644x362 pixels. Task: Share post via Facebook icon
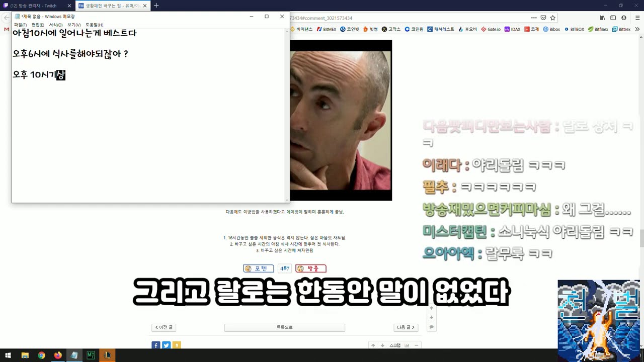point(156,345)
